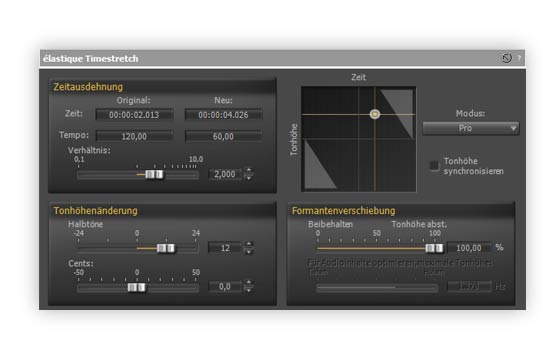Increase the Verhältnis value with up arrow
Viewport: 555px width, 360px height.
point(249,170)
